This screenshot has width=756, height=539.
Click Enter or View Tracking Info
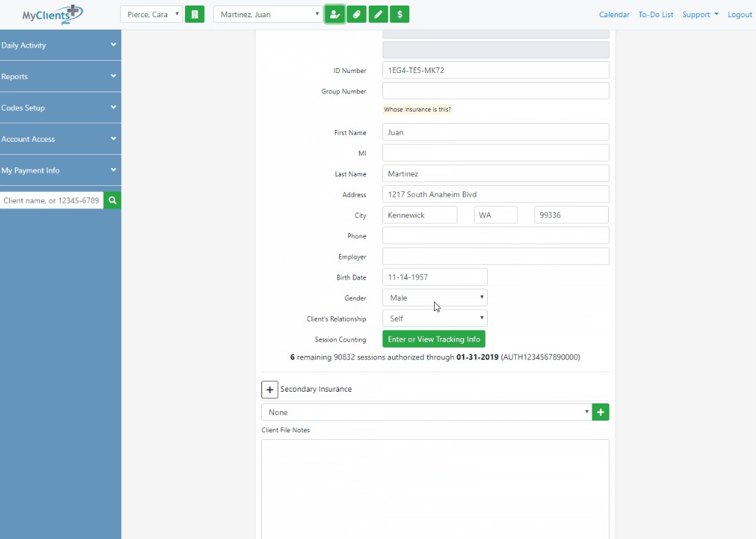(433, 339)
